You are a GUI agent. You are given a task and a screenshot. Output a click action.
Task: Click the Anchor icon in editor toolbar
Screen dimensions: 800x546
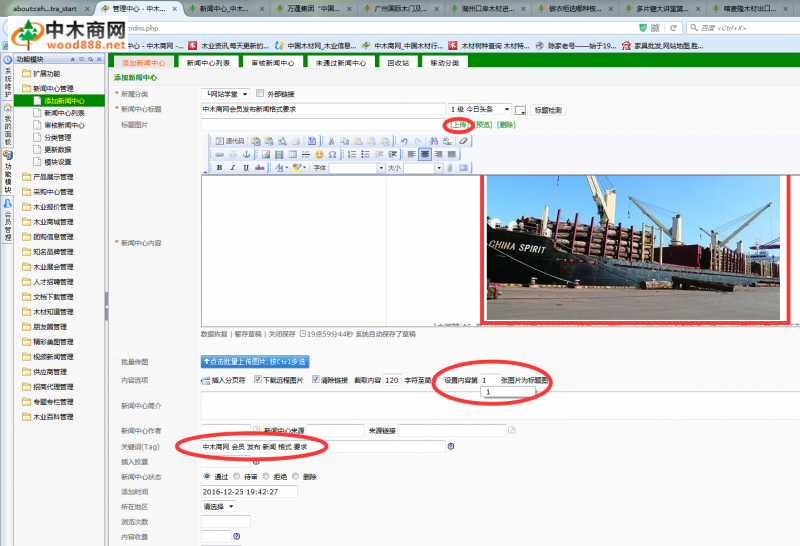point(246,154)
